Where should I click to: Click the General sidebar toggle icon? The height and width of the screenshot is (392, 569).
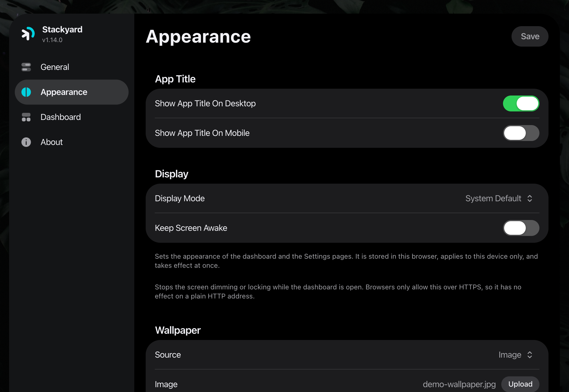pos(26,67)
